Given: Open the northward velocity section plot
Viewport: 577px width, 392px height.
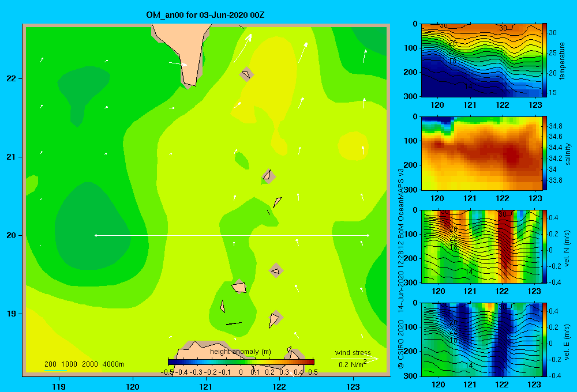Looking at the screenshot, I should [482, 246].
